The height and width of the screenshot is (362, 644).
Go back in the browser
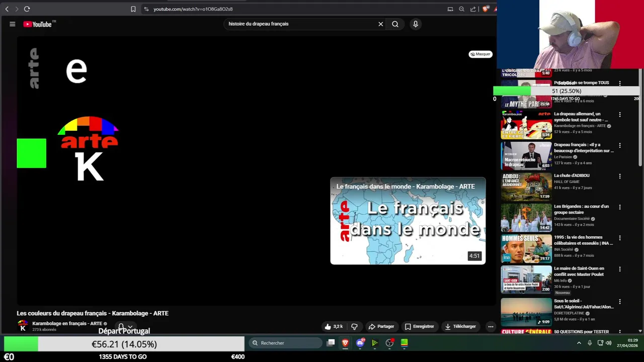pyautogui.click(x=7, y=9)
